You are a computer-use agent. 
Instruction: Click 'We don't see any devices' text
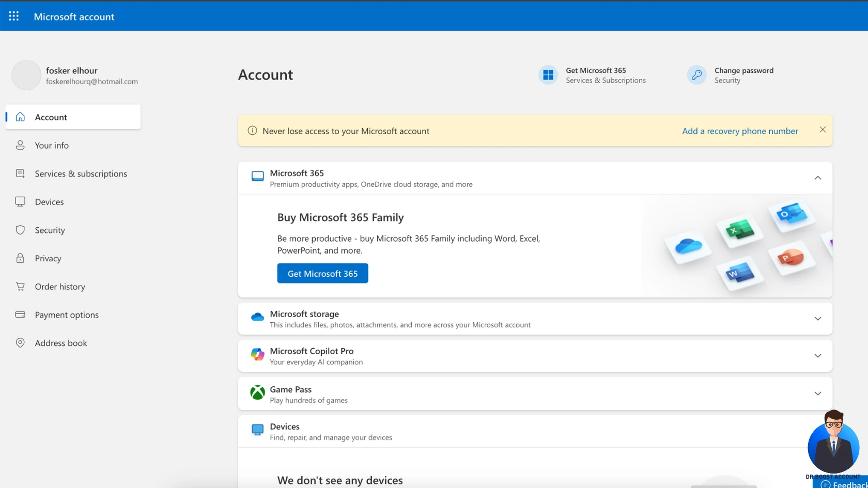[x=340, y=480]
